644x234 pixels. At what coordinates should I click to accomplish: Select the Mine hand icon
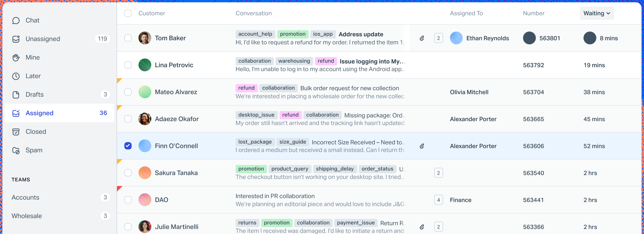(16, 58)
